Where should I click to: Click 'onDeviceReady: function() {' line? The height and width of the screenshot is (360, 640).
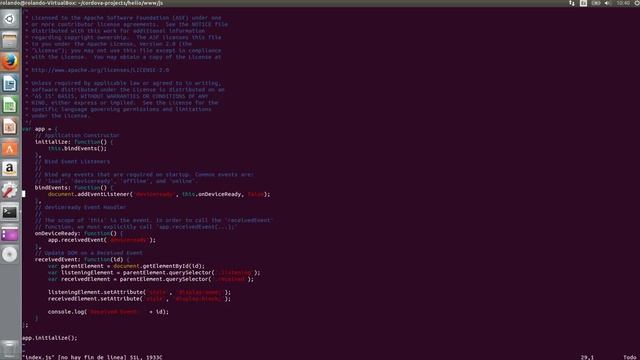[x=79, y=233]
